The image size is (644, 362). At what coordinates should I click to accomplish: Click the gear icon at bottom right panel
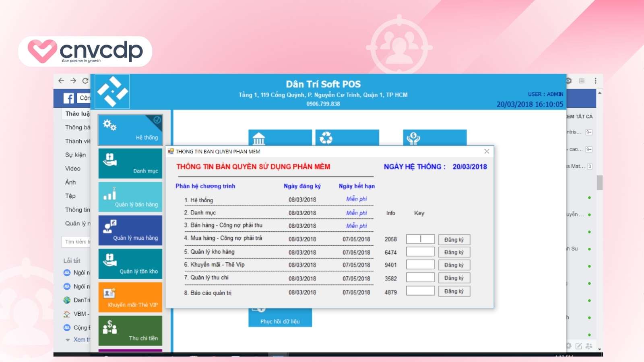pyautogui.click(x=568, y=345)
